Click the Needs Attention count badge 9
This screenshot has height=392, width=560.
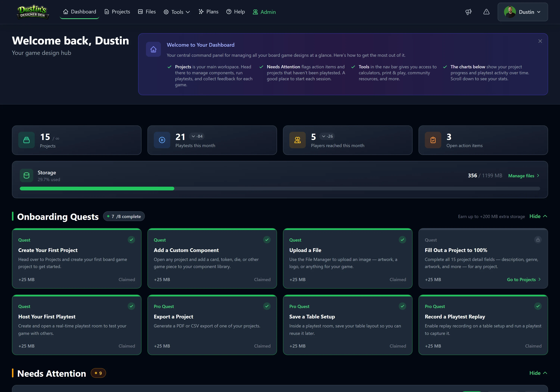pyautogui.click(x=98, y=373)
